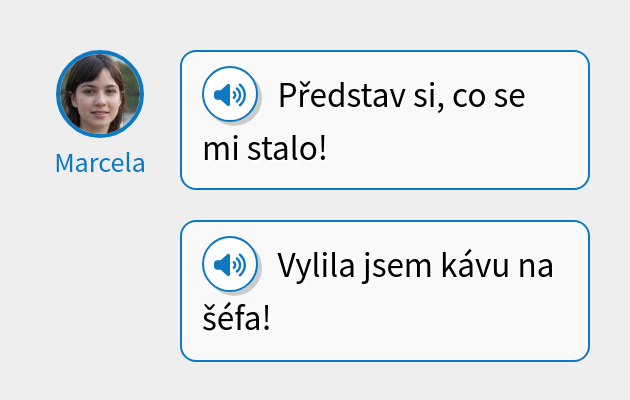Viewport: 630px width, 400px height.
Task: Click empty space right of "mi stalo!" in bubble
Action: [x=454, y=149]
